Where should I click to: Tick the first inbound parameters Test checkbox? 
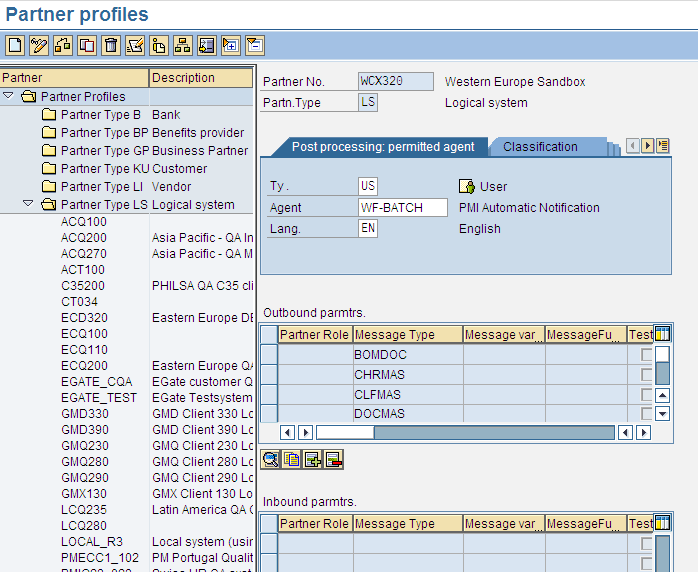[646, 543]
